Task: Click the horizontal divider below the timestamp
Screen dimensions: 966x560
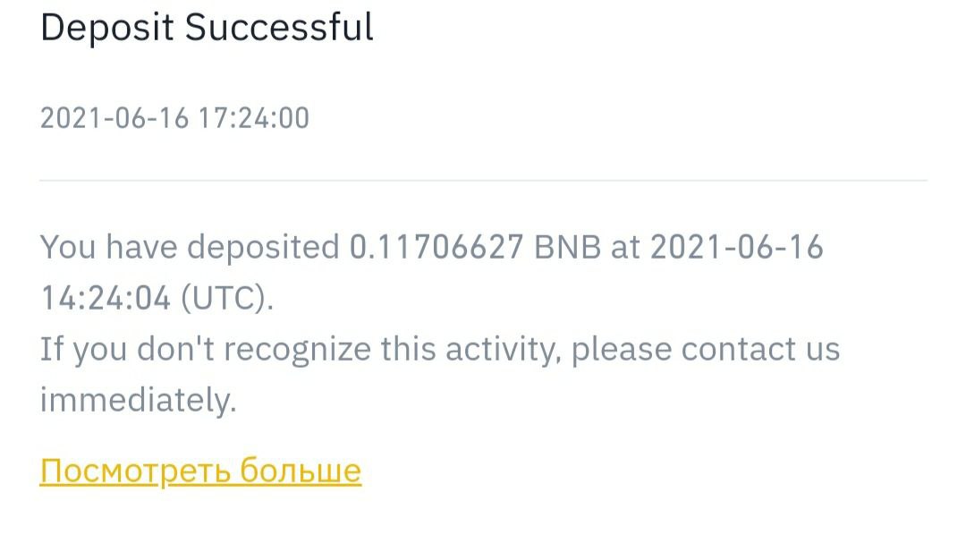Action: (483, 180)
